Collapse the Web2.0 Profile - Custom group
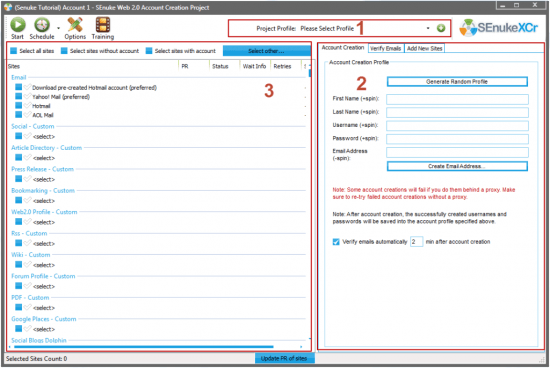Image resolution: width=550 pixels, height=368 pixels. pos(44,212)
